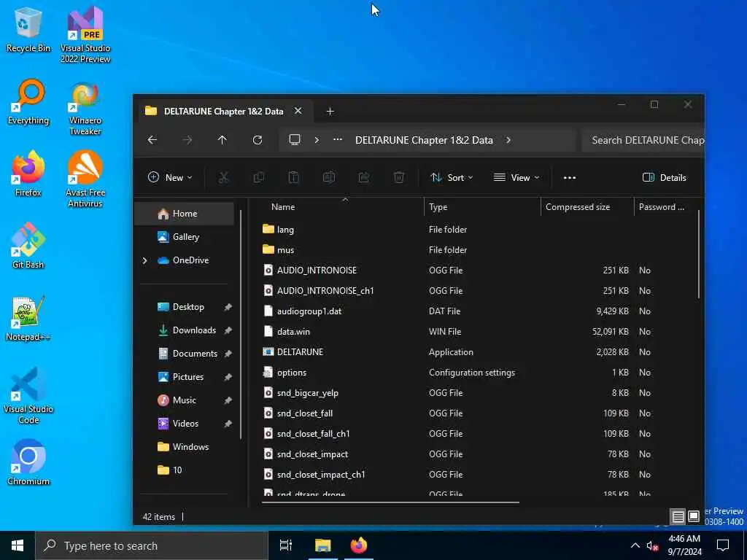Select Winaero Tweaker desktop icon
This screenshot has height=560, width=747.
tap(85, 109)
